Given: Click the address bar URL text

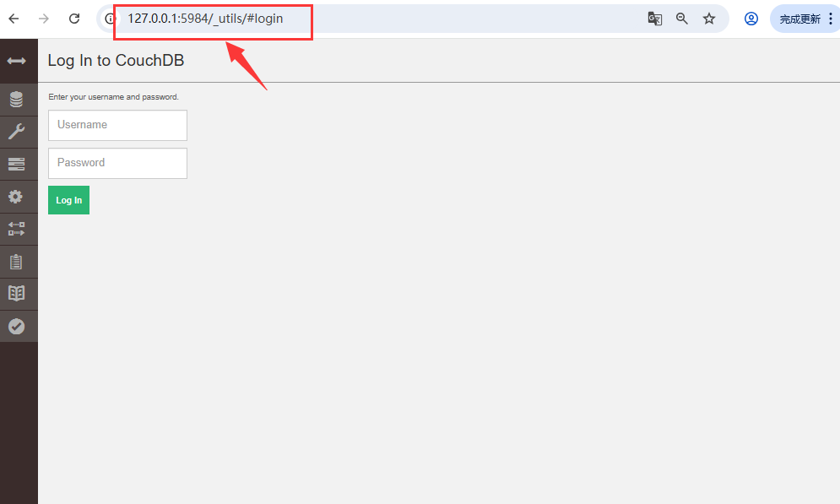Looking at the screenshot, I should [x=205, y=19].
